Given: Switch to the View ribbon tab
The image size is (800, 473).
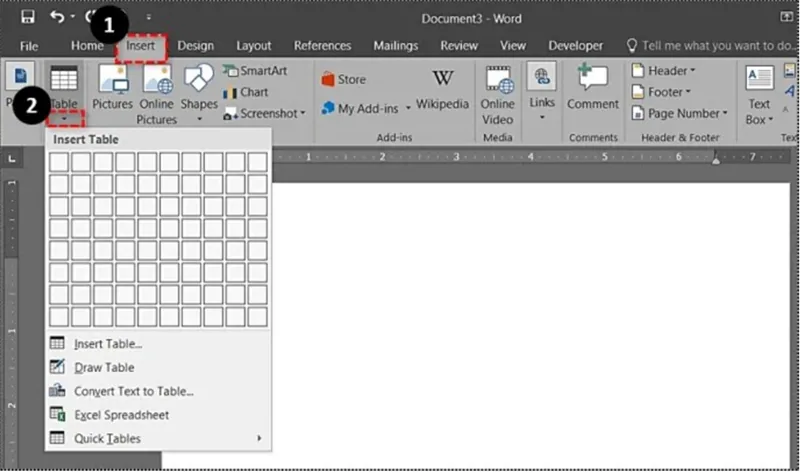Looking at the screenshot, I should [x=513, y=46].
